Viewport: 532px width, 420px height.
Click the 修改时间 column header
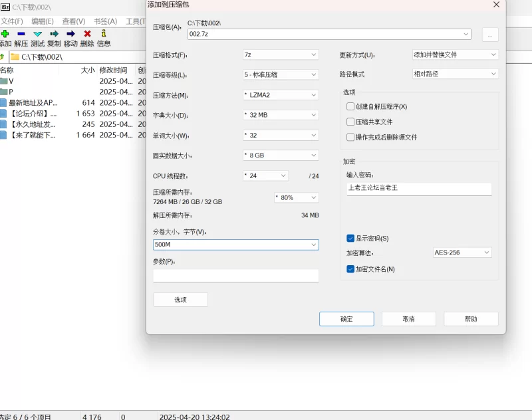click(113, 70)
